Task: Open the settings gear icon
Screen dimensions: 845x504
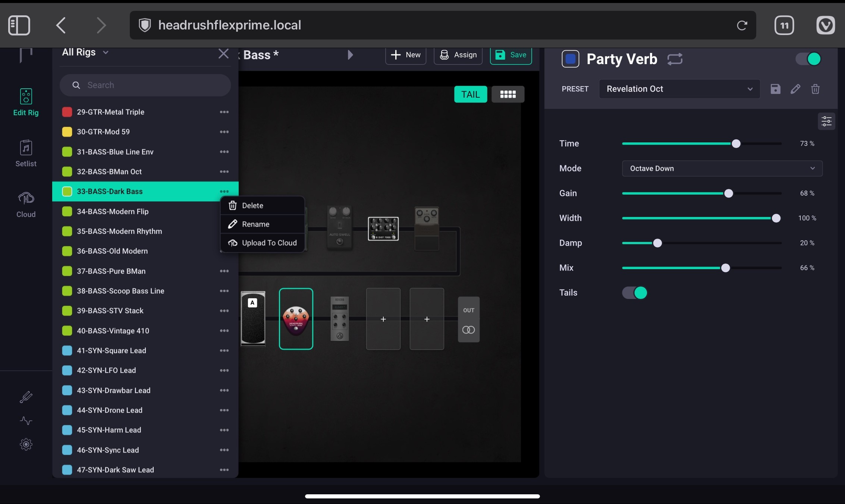Action: tap(26, 444)
